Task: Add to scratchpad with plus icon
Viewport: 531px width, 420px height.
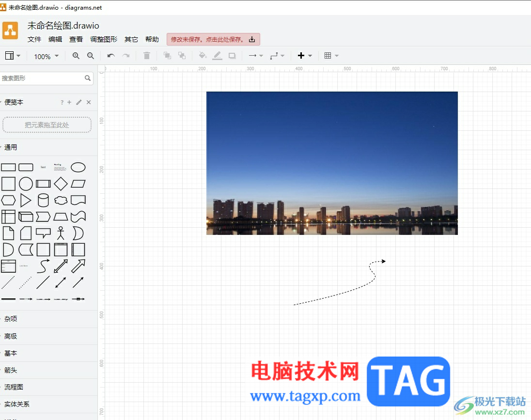Action: (x=69, y=102)
